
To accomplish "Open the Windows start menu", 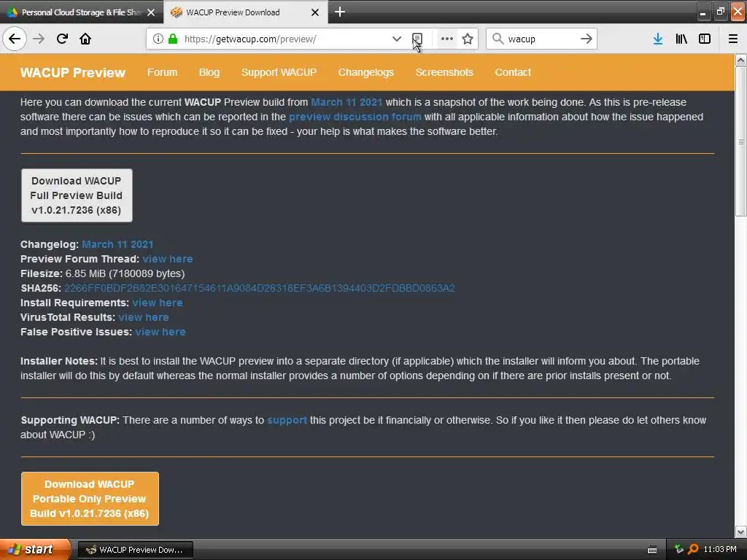I will point(35,549).
